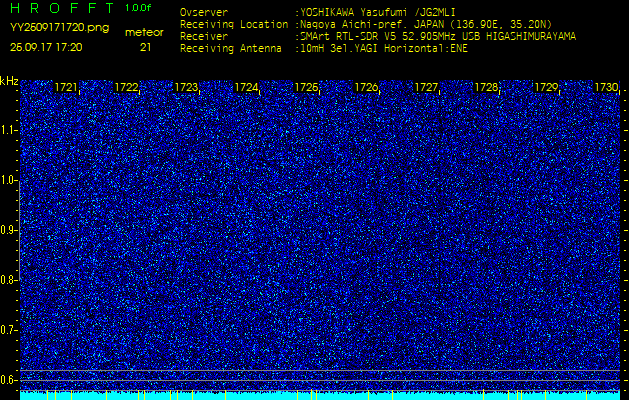Click time marker 1726
Viewport: 629px width, 400px height.
[x=366, y=87]
